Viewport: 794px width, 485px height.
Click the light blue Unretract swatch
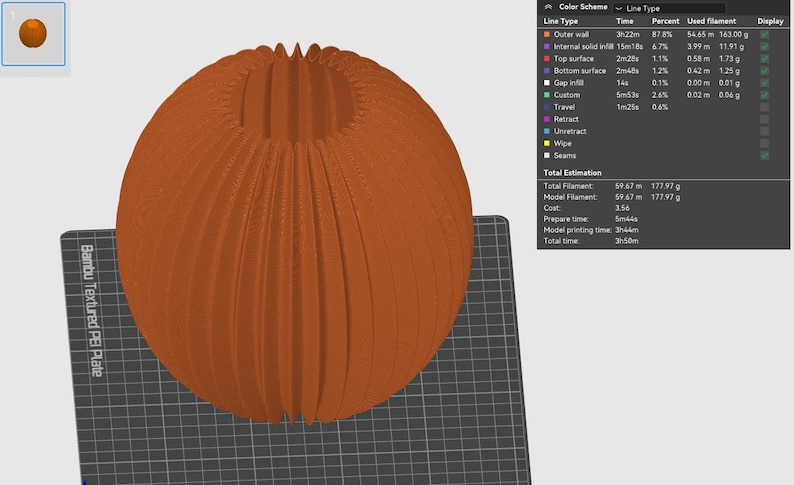click(547, 131)
